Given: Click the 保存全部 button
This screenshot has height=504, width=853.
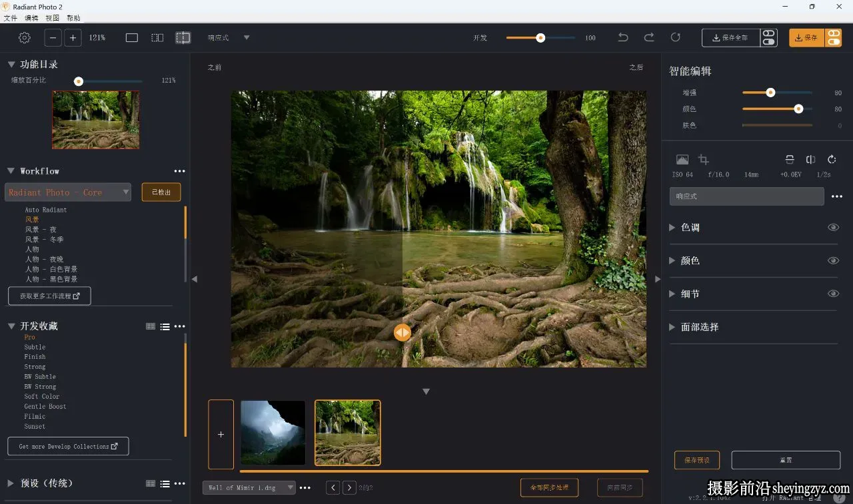Looking at the screenshot, I should tap(731, 38).
